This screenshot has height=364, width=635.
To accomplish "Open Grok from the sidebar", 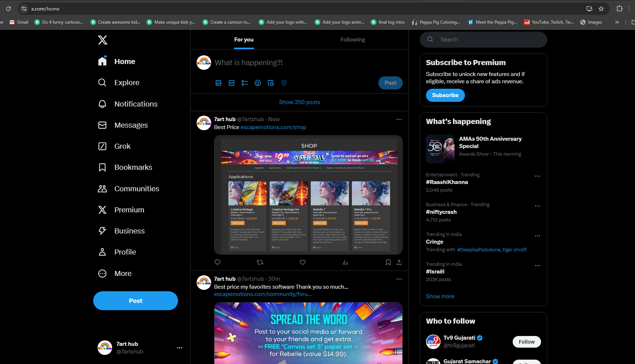I will 114,146.
